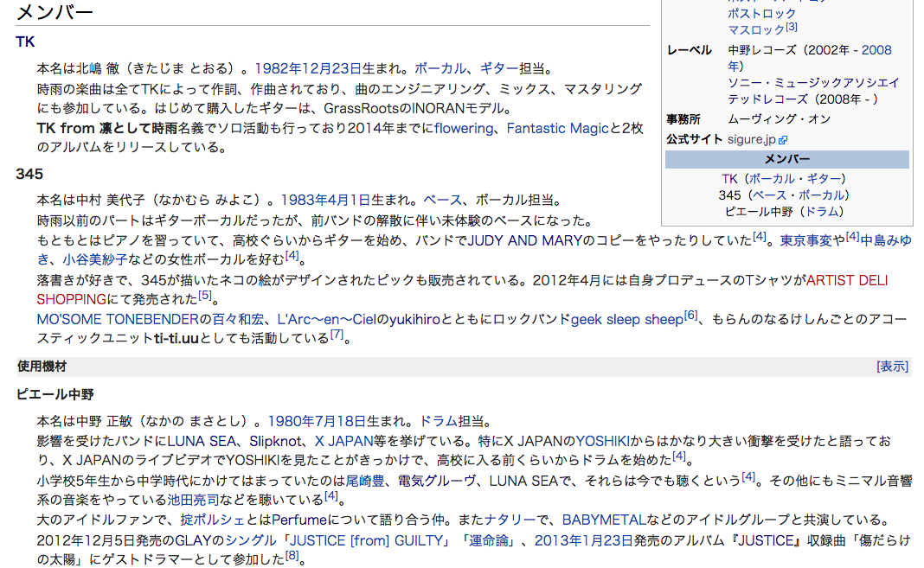
Task: Select the ピエール中野 subsection heading
Action: coord(55,394)
